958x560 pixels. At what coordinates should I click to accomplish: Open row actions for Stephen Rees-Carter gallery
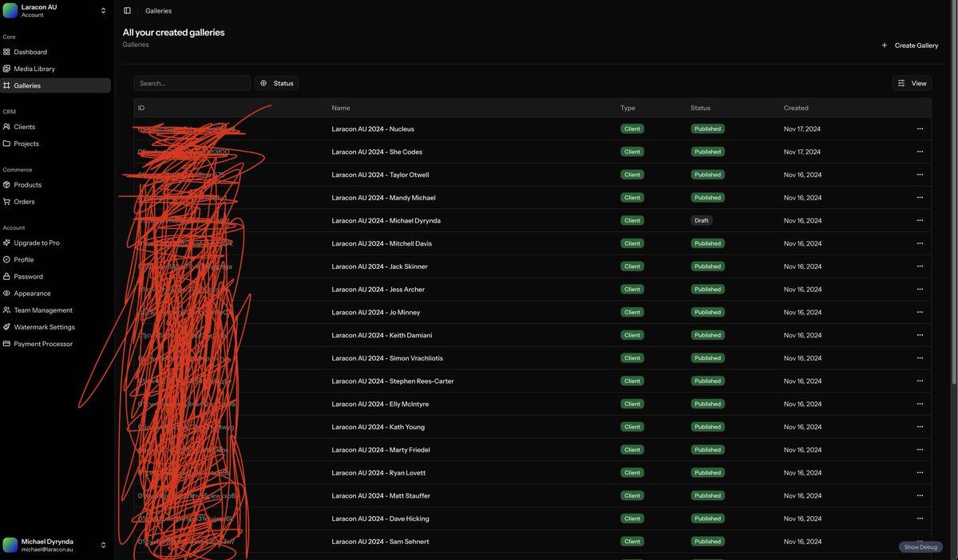[920, 381]
